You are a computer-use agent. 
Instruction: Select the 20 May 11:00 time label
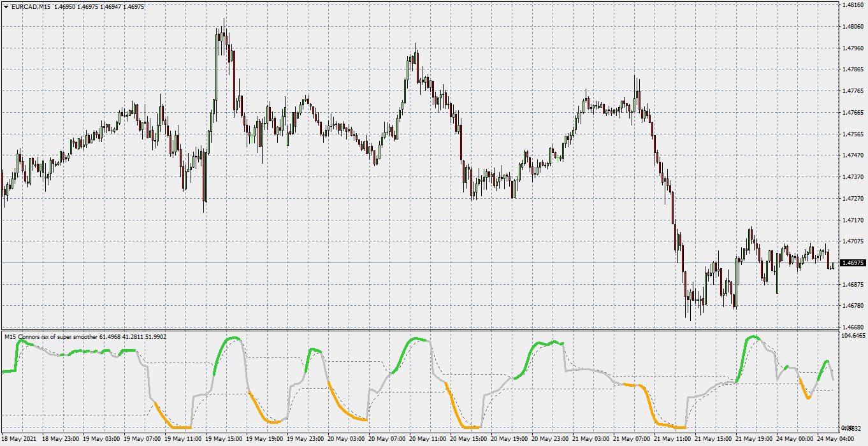(428, 439)
